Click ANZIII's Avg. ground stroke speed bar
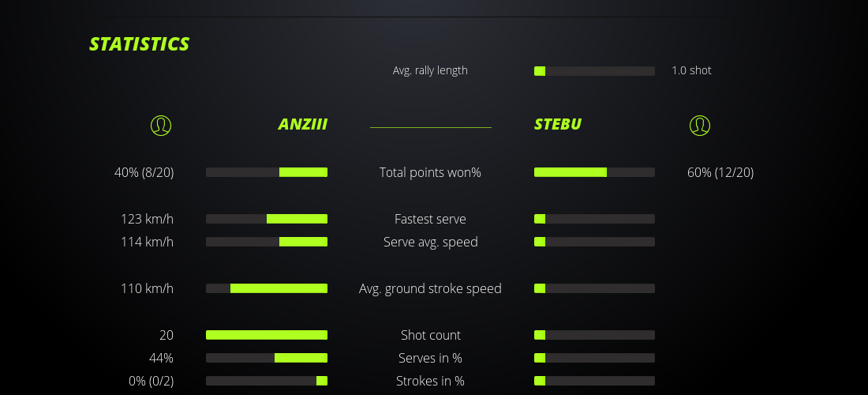This screenshot has height=395, width=868. (x=267, y=288)
